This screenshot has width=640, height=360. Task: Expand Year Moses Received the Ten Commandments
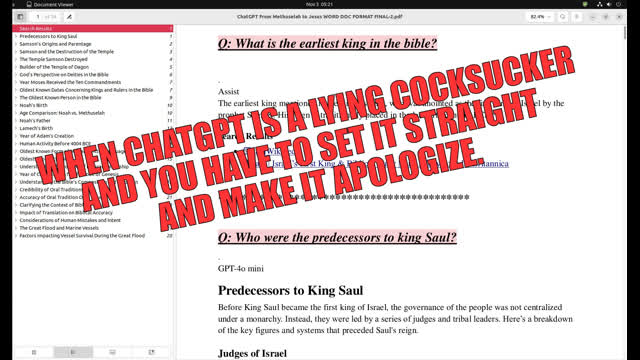point(16,82)
